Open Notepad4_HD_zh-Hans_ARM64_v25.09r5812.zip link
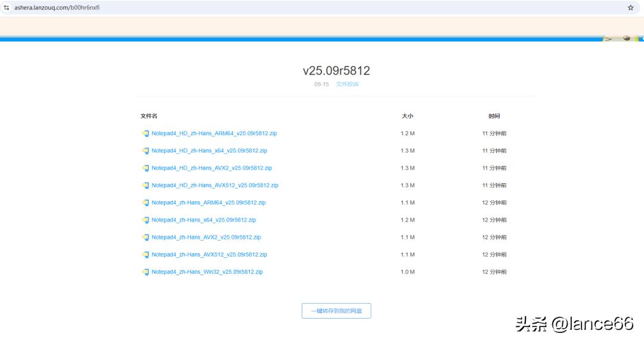Image resolution: width=644 pixels, height=343 pixels. click(x=214, y=133)
